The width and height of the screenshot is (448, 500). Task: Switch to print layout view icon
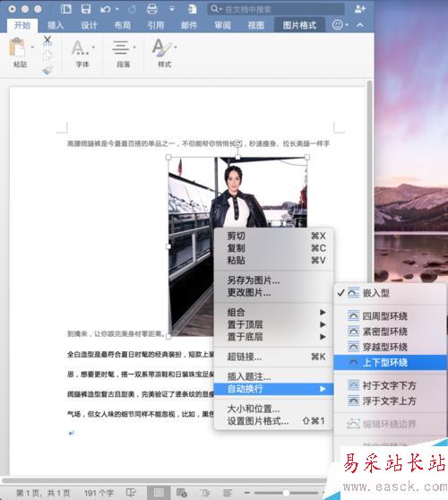[159, 493]
